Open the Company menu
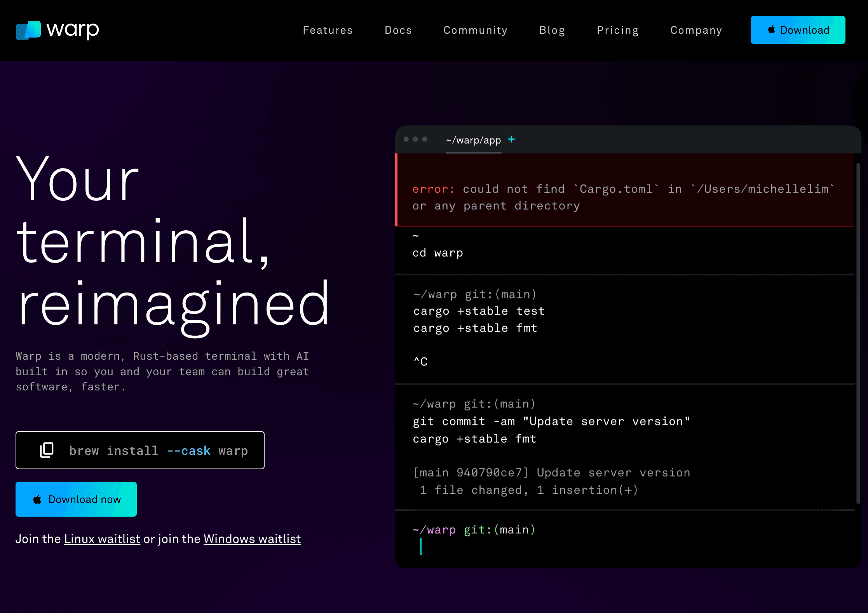 point(696,30)
